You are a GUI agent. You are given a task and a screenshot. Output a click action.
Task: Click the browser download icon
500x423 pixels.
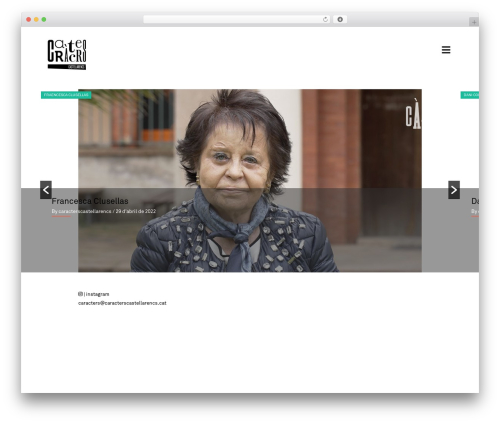pyautogui.click(x=340, y=20)
